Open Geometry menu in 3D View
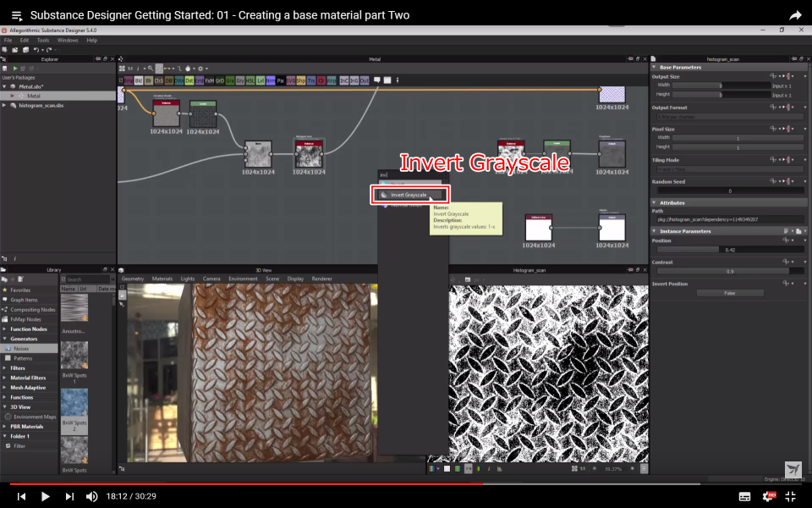Screen dimensions: 812x508 [x=133, y=279]
